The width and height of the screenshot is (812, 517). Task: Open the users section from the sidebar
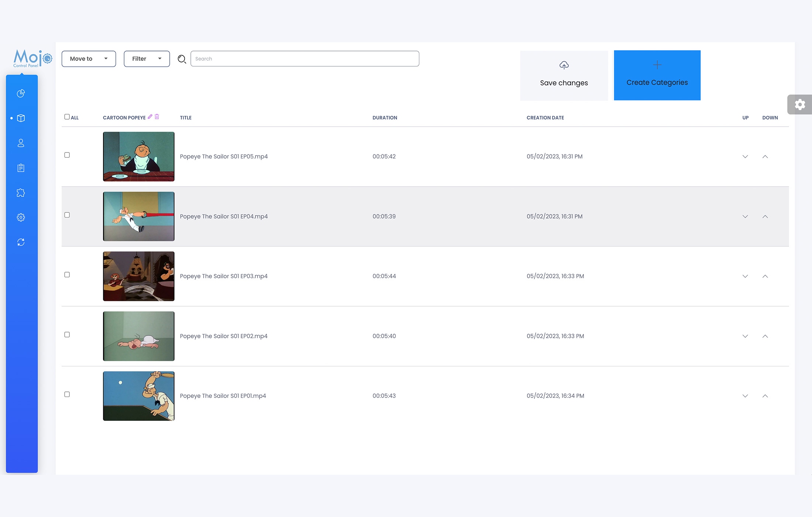click(x=21, y=143)
